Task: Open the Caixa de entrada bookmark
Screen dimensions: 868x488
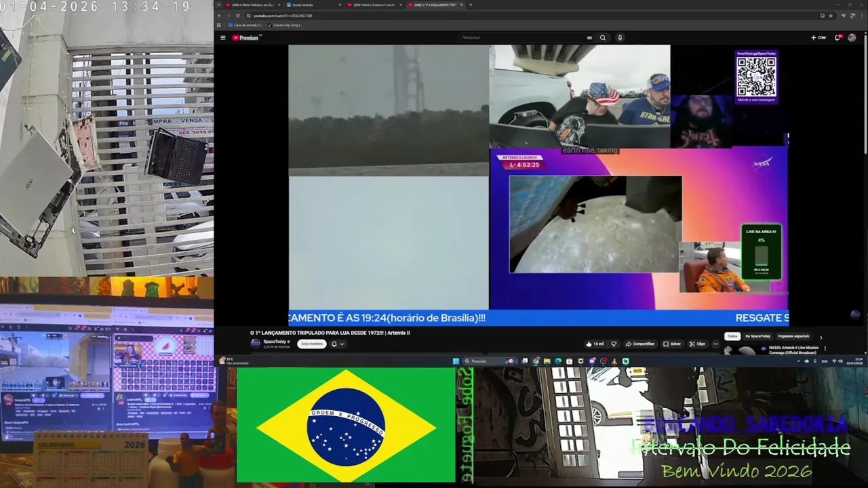Action: click(x=245, y=25)
